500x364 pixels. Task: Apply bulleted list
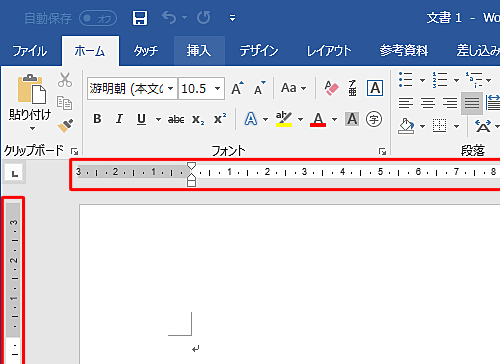[x=406, y=80]
